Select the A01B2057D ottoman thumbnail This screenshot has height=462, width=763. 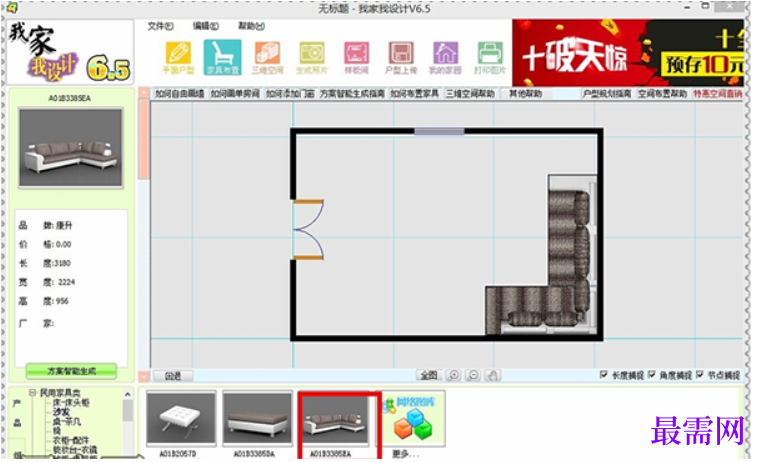click(181, 419)
